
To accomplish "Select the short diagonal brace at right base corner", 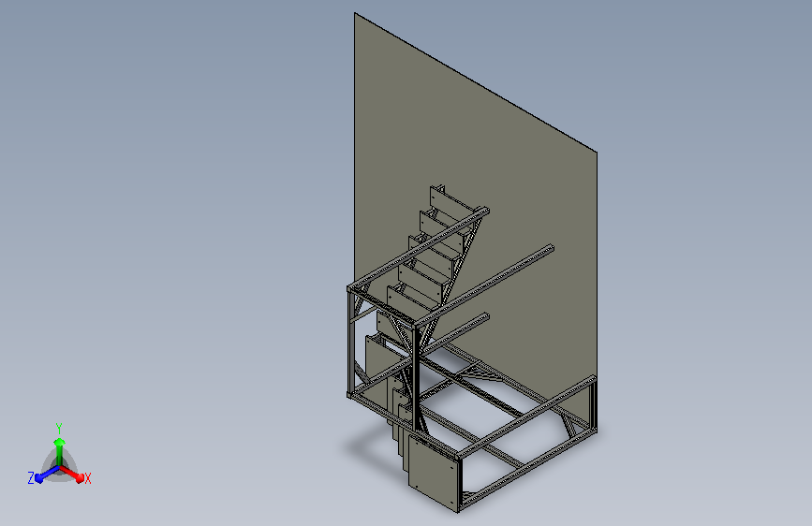I will pyautogui.click(x=569, y=426).
